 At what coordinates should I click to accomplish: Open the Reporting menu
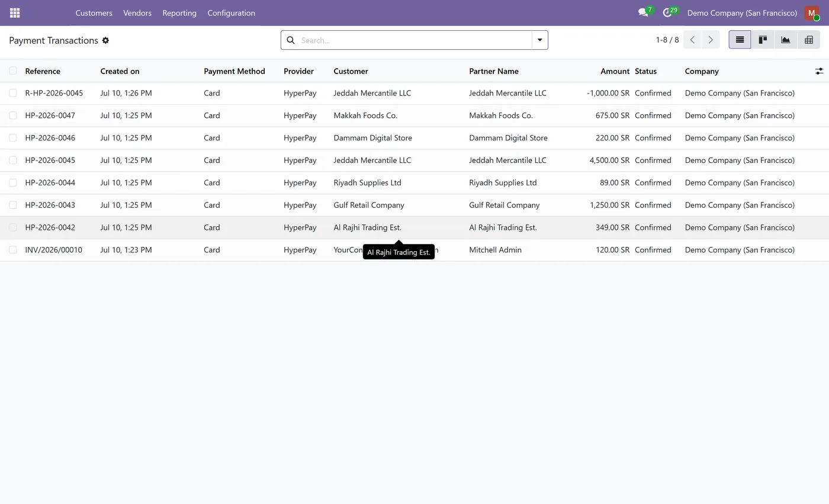point(179,12)
